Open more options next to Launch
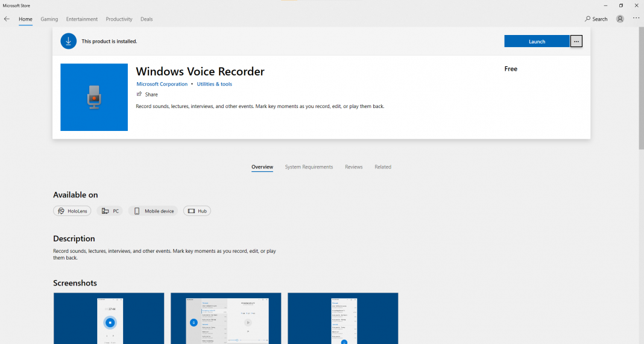Screen dimensions: 644x344 pyautogui.click(x=576, y=41)
